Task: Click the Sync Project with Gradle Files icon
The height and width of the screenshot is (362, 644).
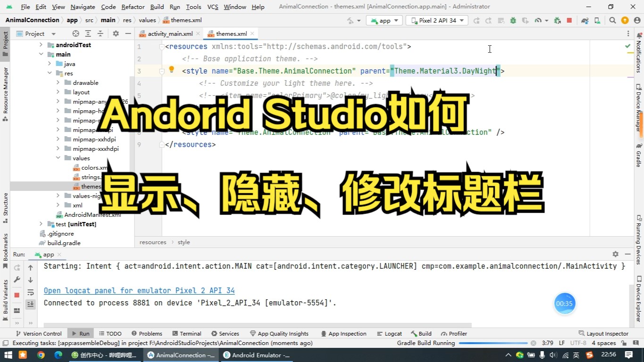Action: [585, 20]
